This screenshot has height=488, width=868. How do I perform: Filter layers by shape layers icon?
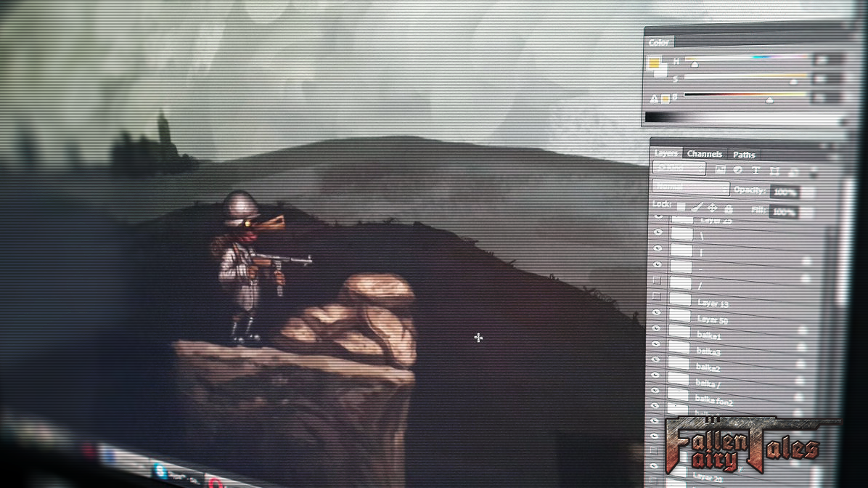tap(774, 171)
